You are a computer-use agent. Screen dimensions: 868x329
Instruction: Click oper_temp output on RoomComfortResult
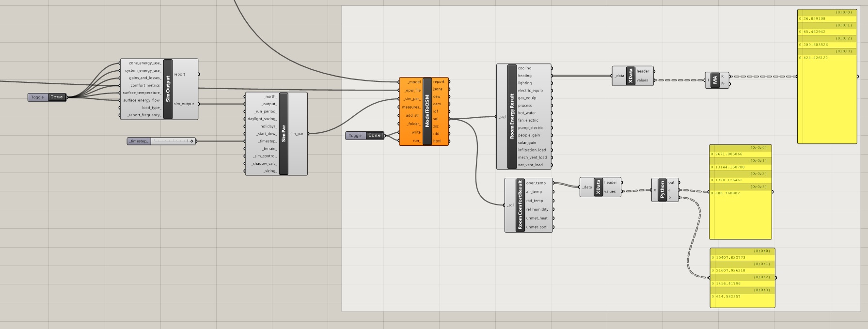point(536,183)
